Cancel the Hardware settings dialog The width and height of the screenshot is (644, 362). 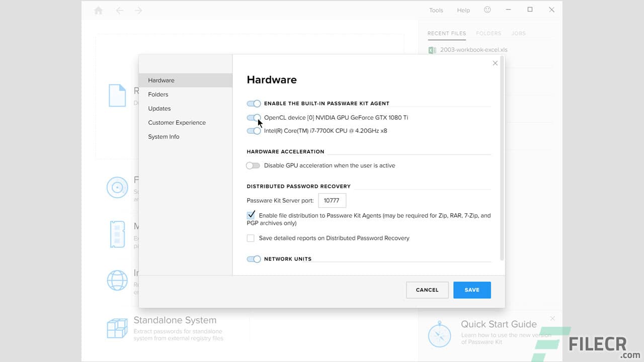pyautogui.click(x=427, y=290)
